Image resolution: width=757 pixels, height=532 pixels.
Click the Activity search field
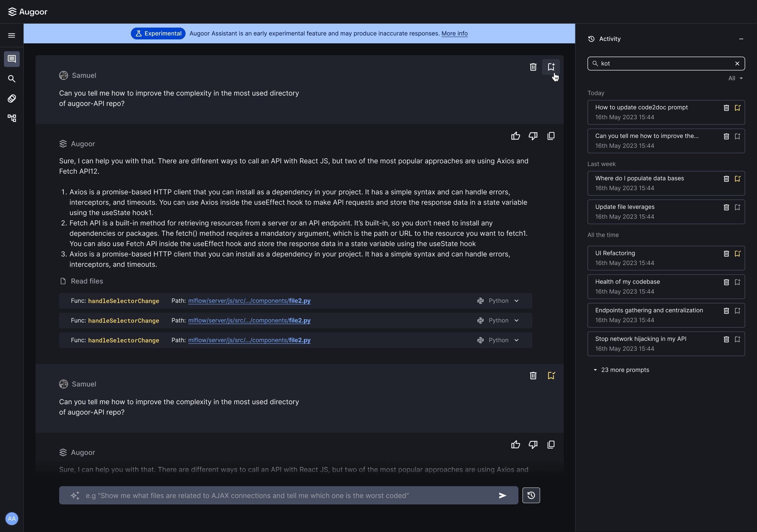(x=666, y=63)
